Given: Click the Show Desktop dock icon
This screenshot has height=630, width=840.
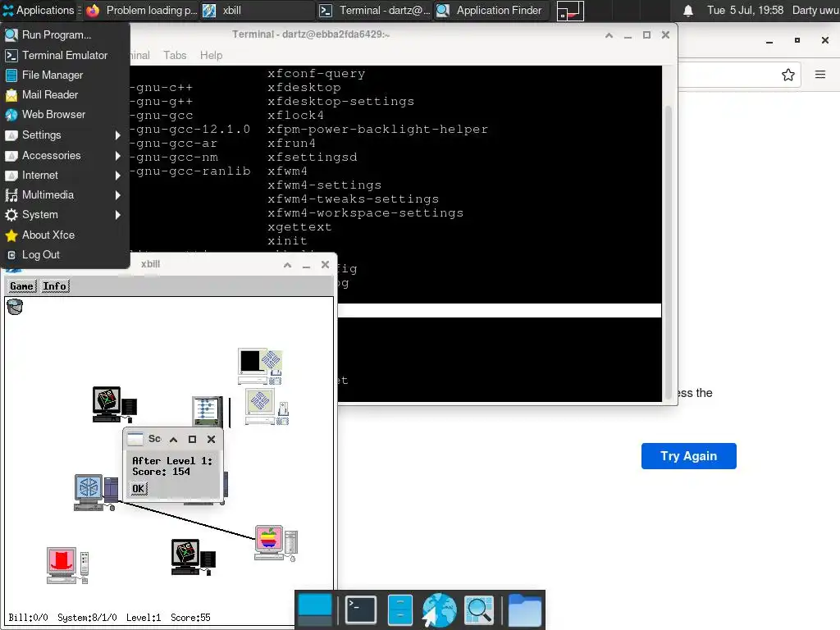Looking at the screenshot, I should 315,609.
